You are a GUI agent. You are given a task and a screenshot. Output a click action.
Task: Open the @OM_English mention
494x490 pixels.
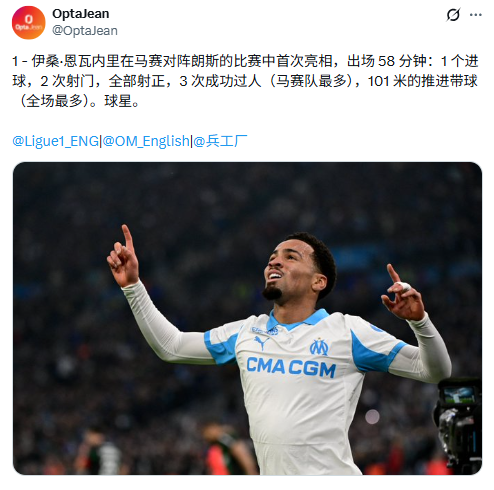[146, 141]
